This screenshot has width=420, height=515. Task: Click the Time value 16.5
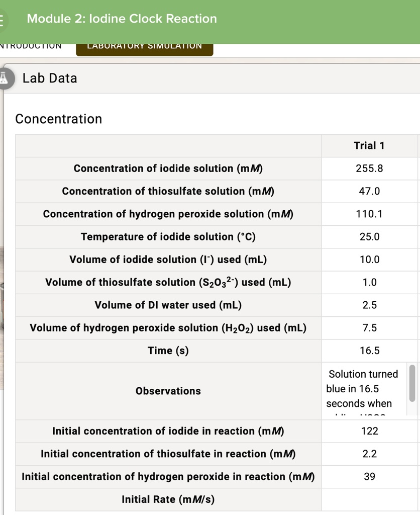point(369,351)
